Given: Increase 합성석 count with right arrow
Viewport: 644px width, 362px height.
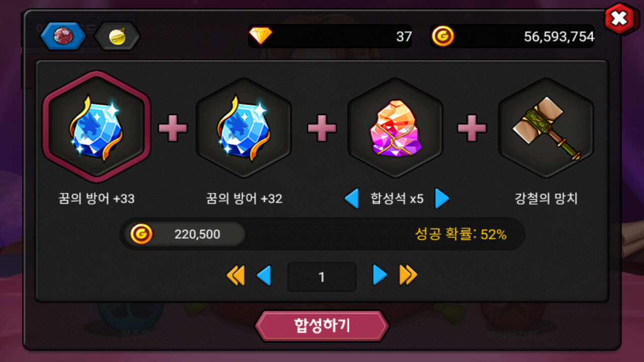Looking at the screenshot, I should (442, 199).
